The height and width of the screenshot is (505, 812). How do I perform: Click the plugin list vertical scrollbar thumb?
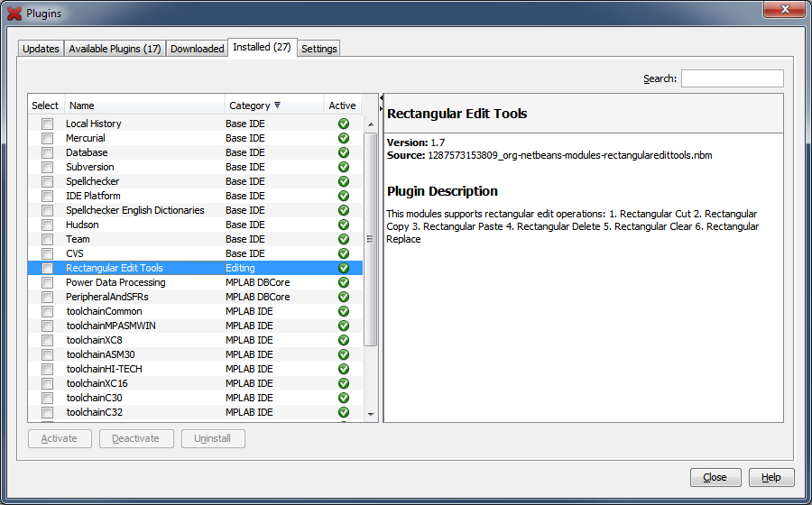point(370,239)
